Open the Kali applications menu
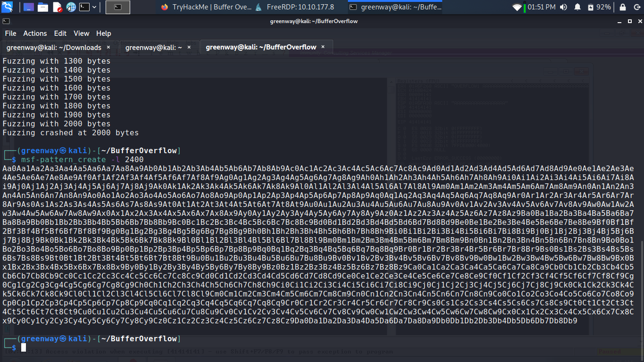Image resolution: width=644 pixels, height=362 pixels. 7,7
